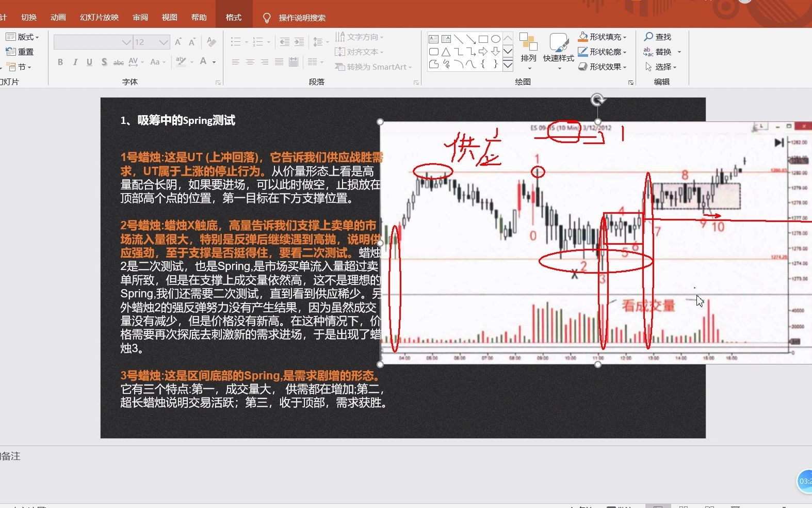
Task: Select the right block arrow shape
Action: coord(483,52)
